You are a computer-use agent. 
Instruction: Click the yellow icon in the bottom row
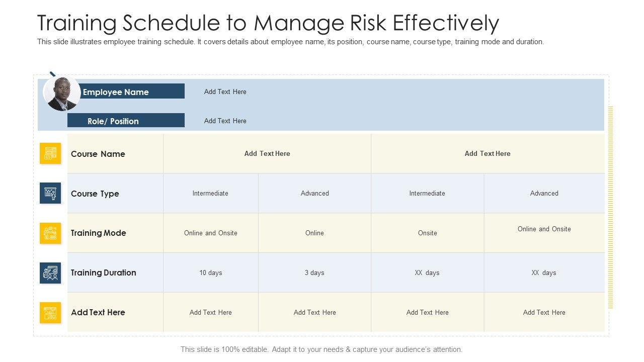point(50,312)
